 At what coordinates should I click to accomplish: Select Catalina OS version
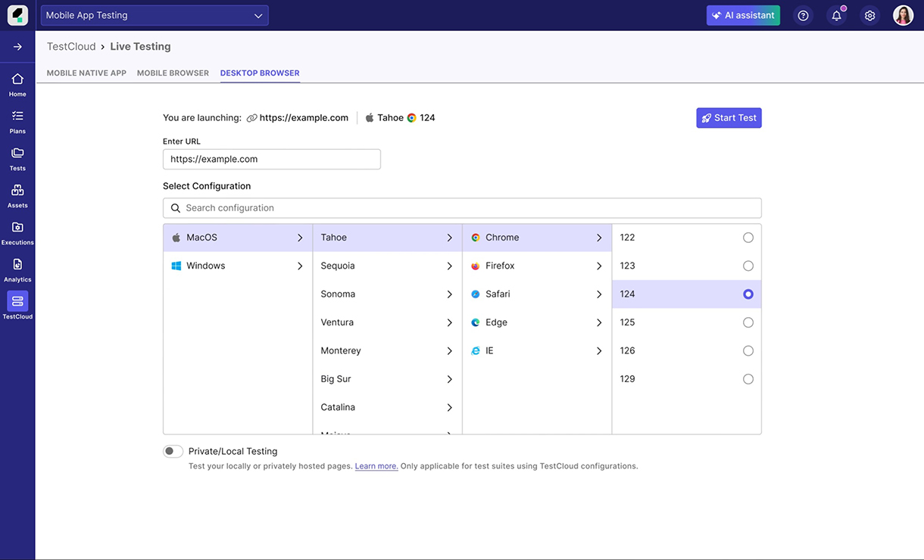point(387,407)
